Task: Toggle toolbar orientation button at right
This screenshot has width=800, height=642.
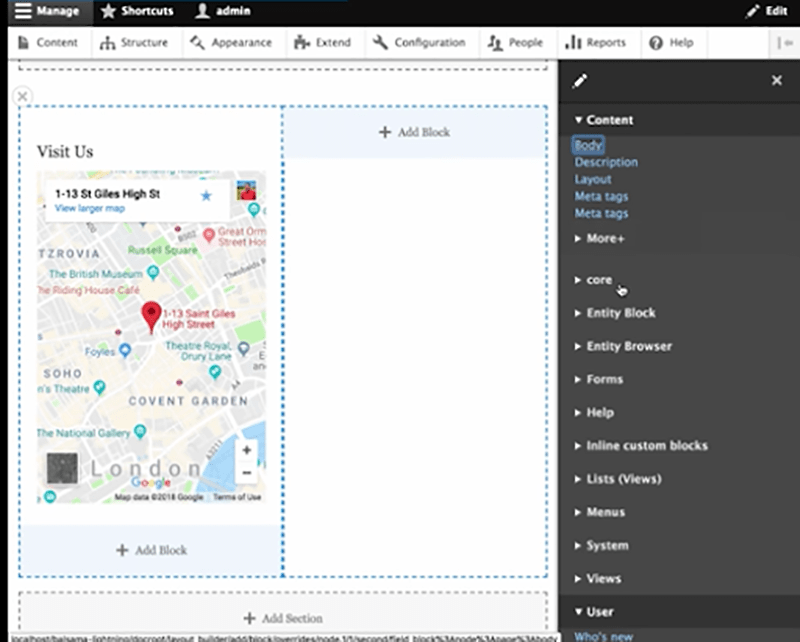Action: (782, 43)
